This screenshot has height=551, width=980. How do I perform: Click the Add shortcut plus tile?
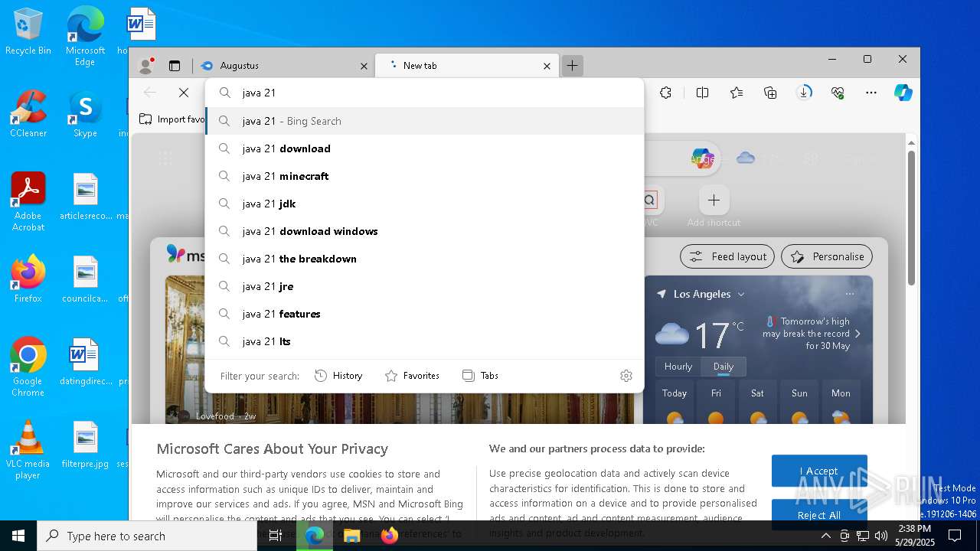tap(714, 201)
